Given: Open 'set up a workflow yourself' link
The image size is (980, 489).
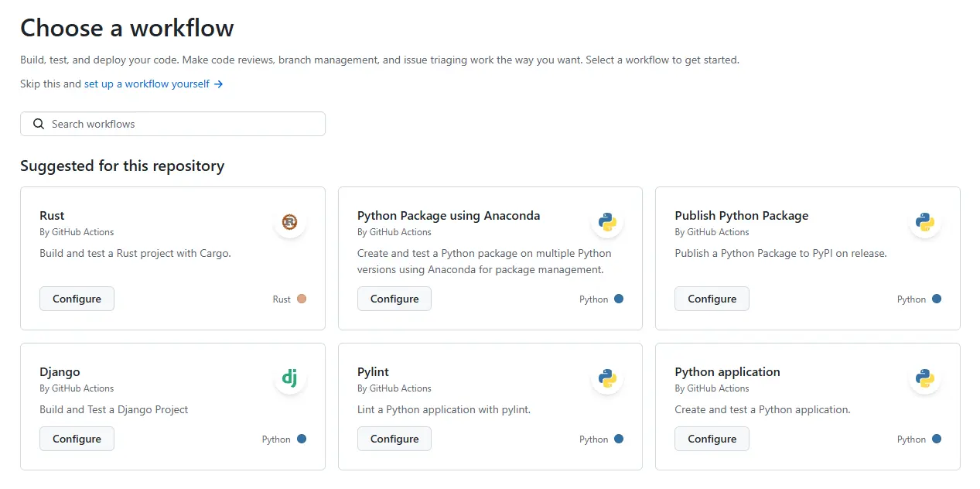Looking at the screenshot, I should (x=147, y=84).
